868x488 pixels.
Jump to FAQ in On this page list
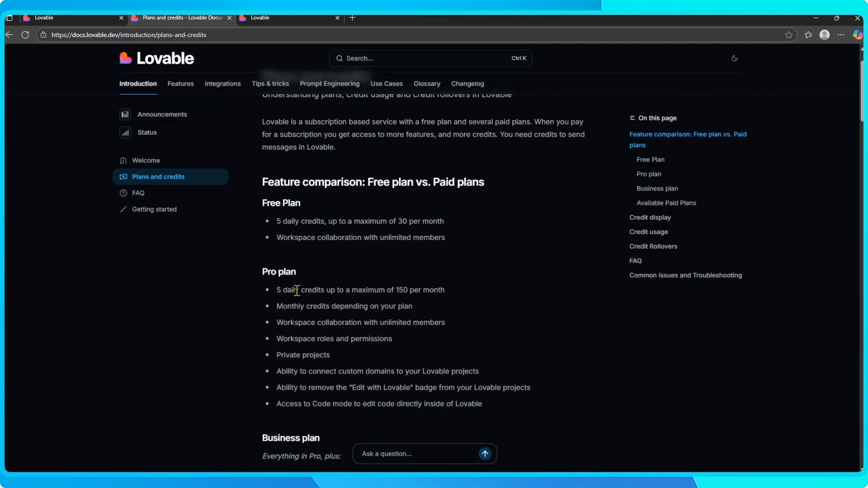(635, 261)
